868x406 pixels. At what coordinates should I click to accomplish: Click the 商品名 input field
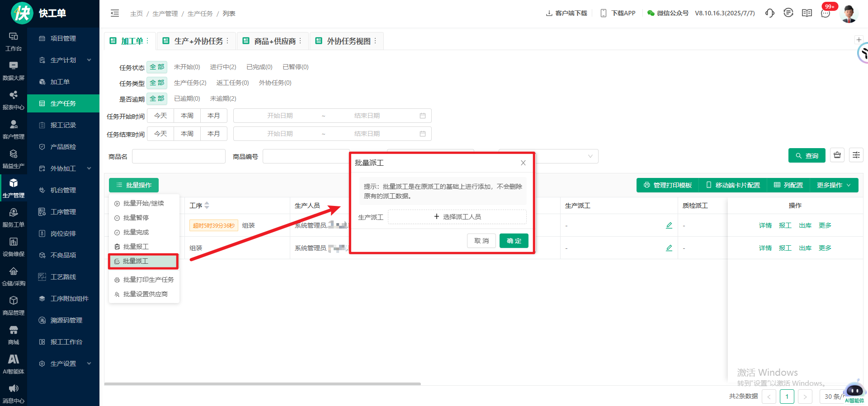pos(179,156)
